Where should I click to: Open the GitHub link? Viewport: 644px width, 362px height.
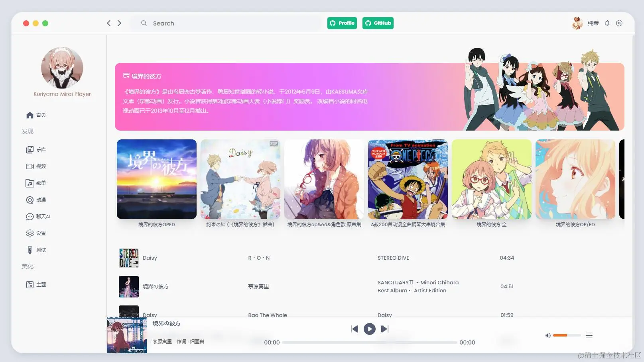point(378,23)
